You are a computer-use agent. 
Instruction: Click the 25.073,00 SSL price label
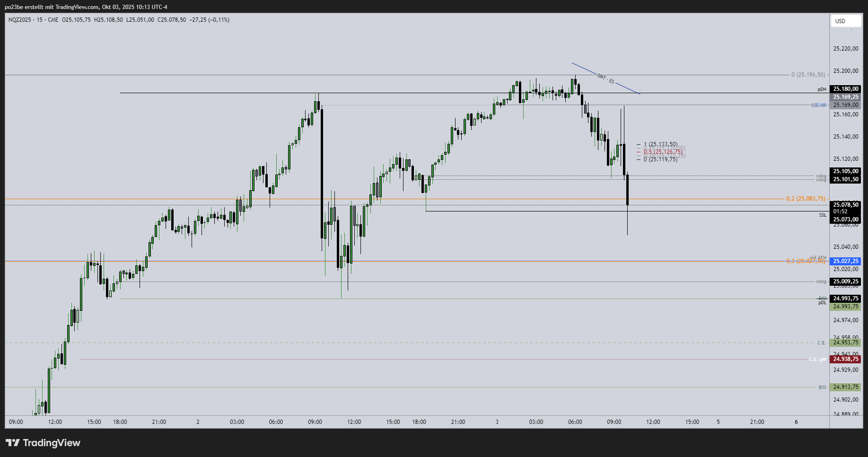tap(845, 220)
